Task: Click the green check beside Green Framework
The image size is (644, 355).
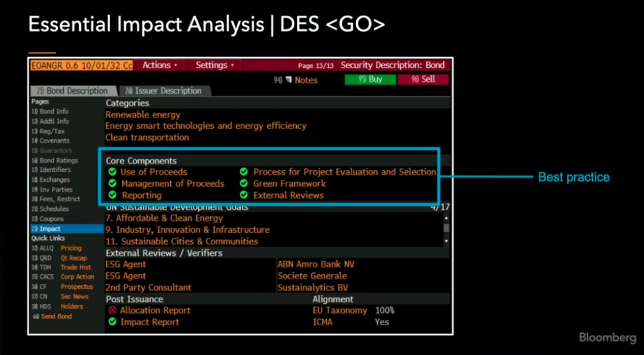Action: [244, 184]
